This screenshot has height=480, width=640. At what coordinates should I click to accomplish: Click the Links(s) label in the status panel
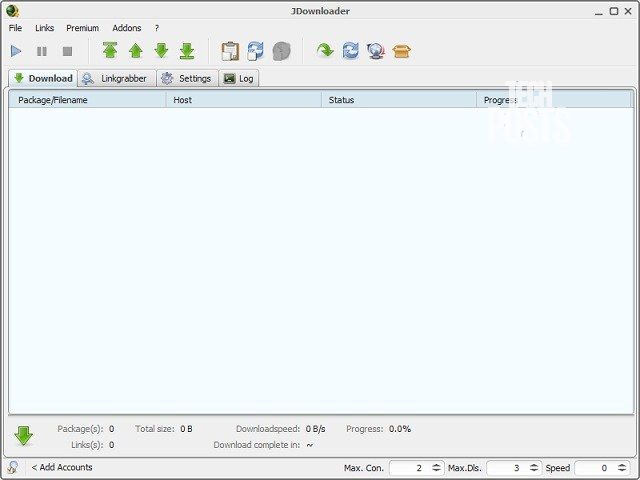pos(87,445)
